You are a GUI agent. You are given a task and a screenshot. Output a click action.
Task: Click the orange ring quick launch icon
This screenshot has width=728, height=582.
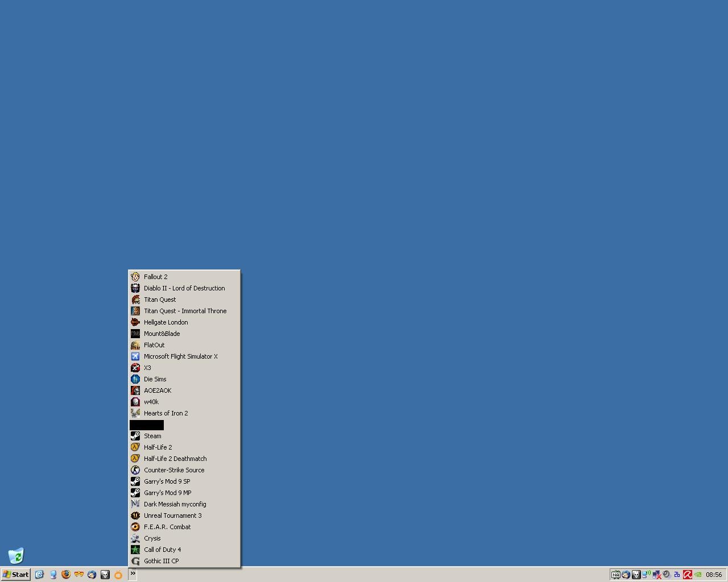coord(118,575)
